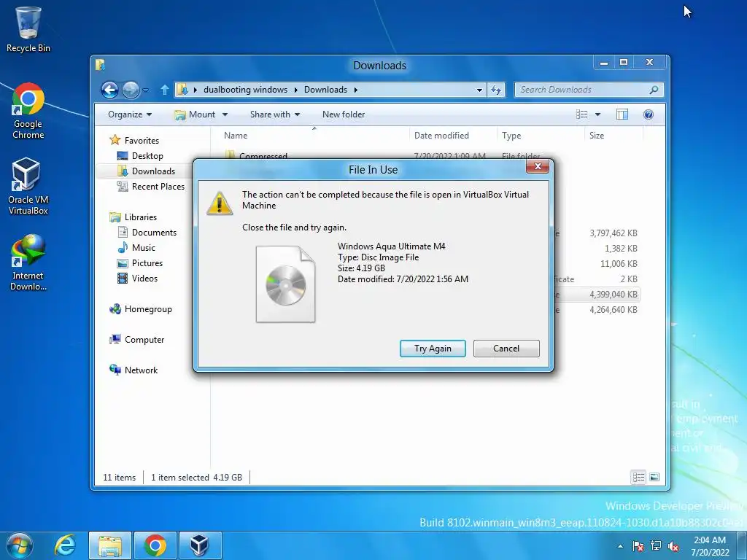Image resolution: width=747 pixels, height=560 pixels.
Task: Open the Share with menu
Action: (275, 114)
